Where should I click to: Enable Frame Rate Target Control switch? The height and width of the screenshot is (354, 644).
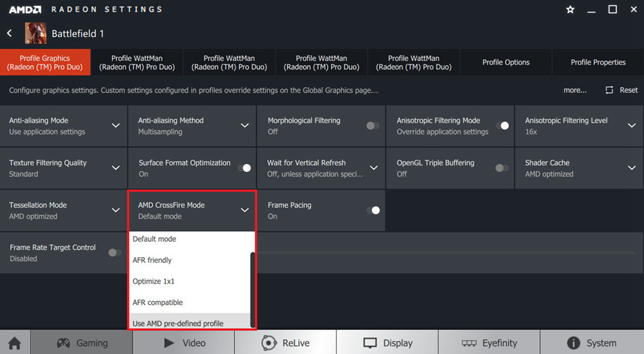pos(115,253)
